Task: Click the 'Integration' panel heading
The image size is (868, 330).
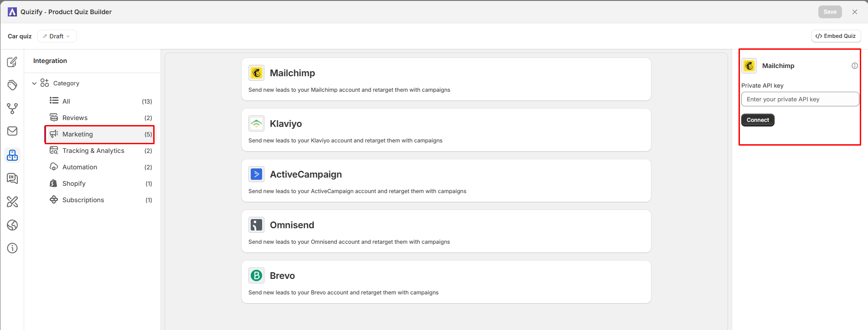Action: [x=50, y=61]
